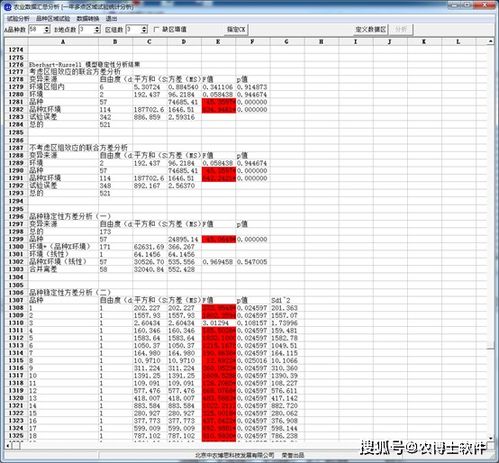This screenshot has width=499, height=463.
Task: Increase A品种数 with the spinner up arrow
Action: 47,27
